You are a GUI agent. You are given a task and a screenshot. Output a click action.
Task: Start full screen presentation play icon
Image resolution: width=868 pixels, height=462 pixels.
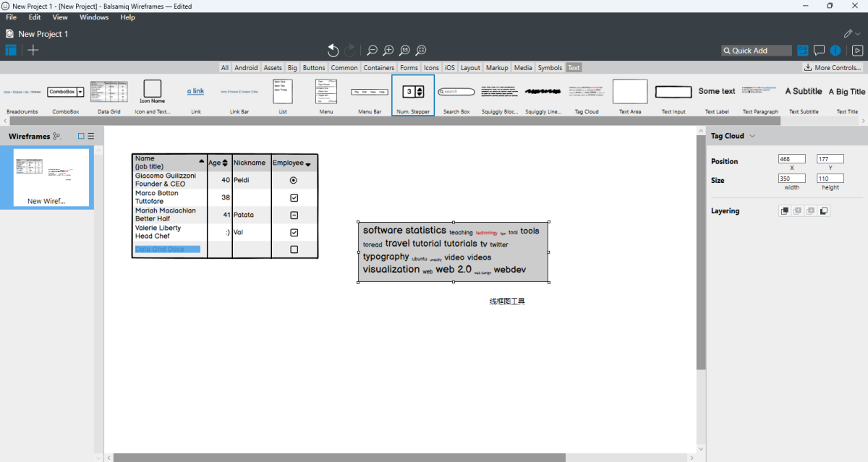click(857, 51)
